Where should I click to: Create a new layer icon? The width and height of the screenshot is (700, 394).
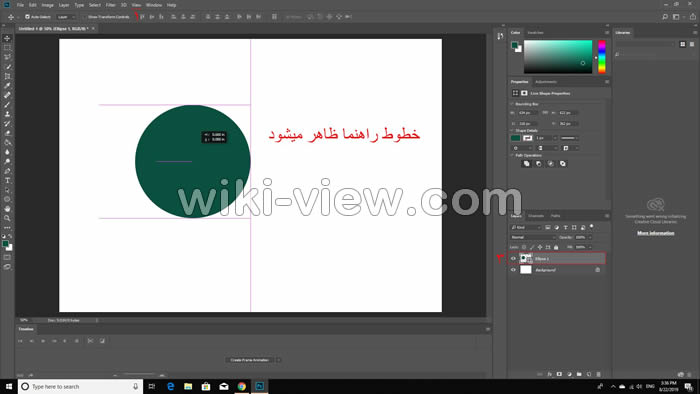(x=589, y=374)
